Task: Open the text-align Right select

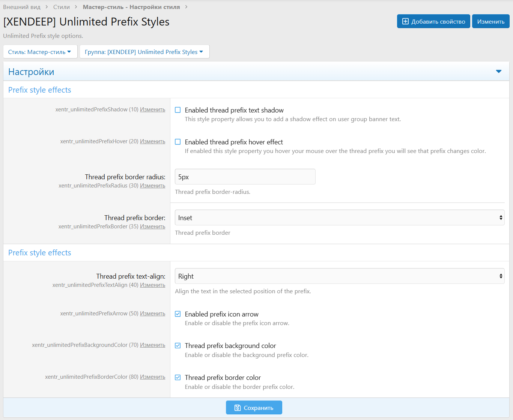Action: 340,276
